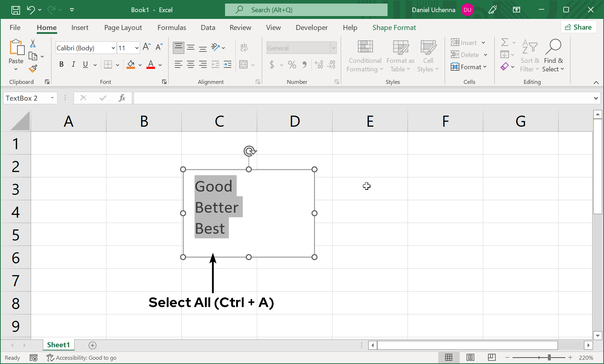
Task: Click the Macro recording status bar icon
Action: 34,358
